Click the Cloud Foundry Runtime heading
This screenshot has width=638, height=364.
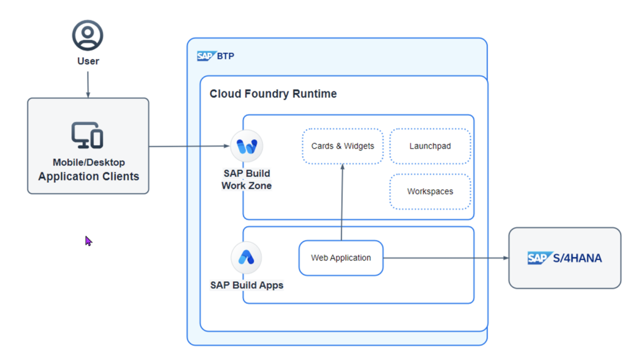point(273,94)
